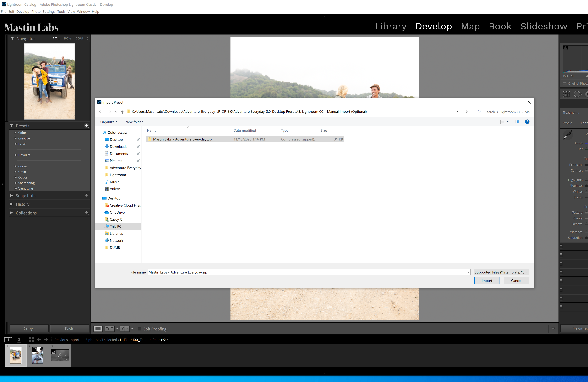The height and width of the screenshot is (382, 588).
Task: Expand the History panel
Action: click(11, 204)
